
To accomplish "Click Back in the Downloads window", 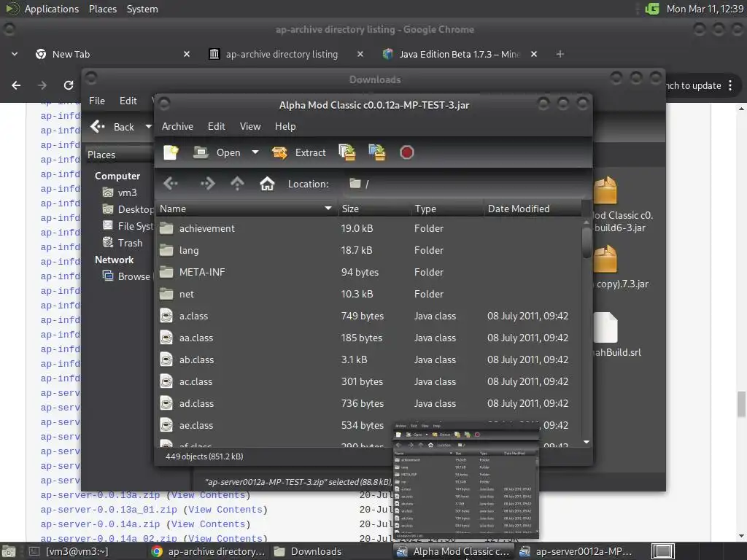I will [113, 127].
